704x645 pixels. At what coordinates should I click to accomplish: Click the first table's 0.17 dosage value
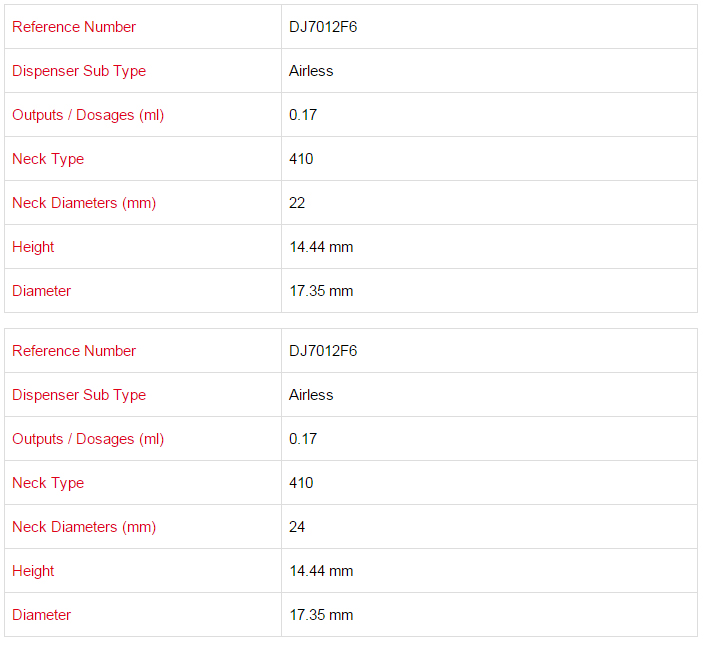pyautogui.click(x=303, y=115)
